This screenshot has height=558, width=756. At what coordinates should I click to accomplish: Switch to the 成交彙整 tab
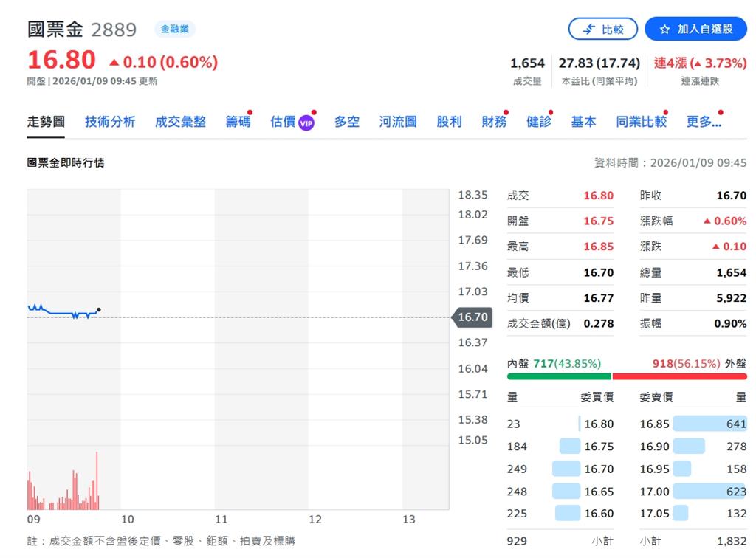click(x=179, y=121)
